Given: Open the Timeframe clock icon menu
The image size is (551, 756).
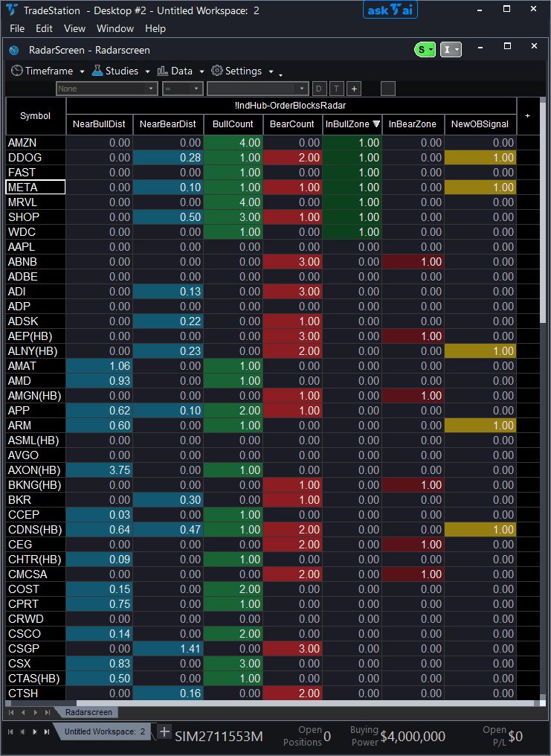Looking at the screenshot, I should pos(16,71).
